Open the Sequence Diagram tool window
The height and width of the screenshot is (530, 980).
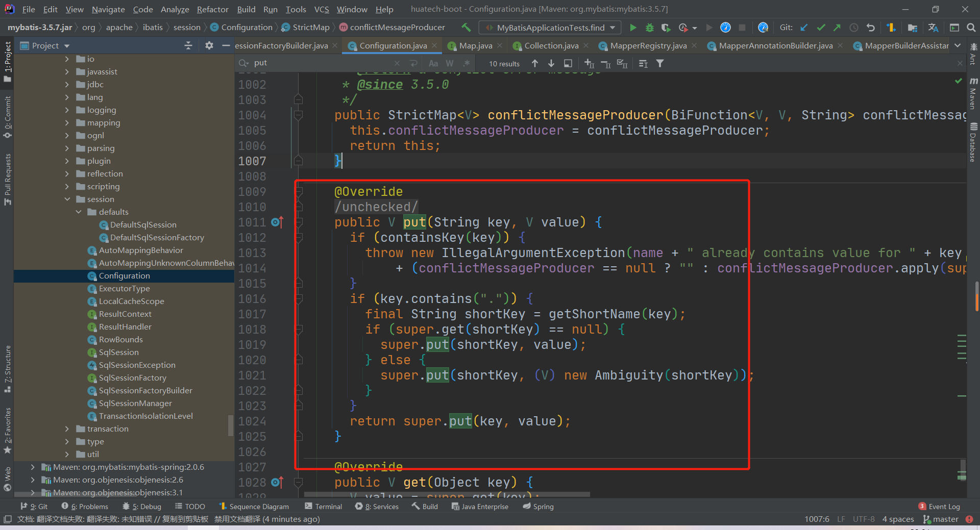point(254,506)
